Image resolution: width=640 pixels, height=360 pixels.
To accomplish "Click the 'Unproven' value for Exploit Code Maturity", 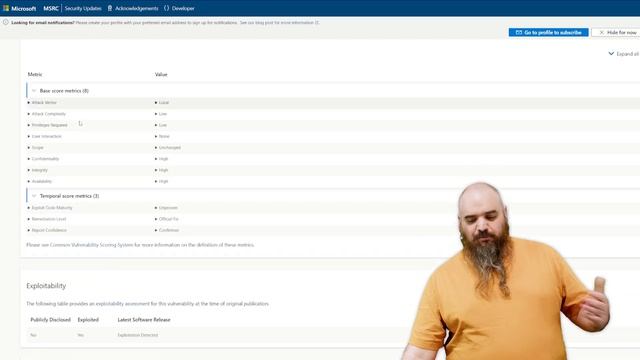I will click(x=168, y=208).
